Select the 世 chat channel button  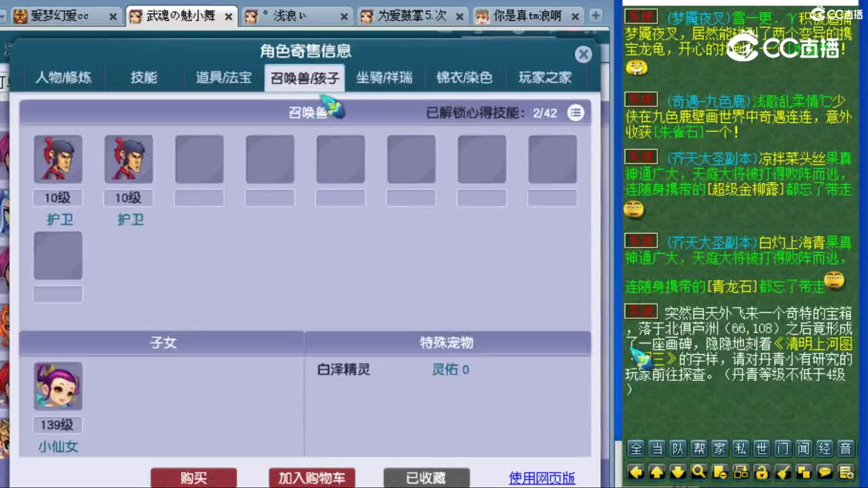(x=762, y=449)
